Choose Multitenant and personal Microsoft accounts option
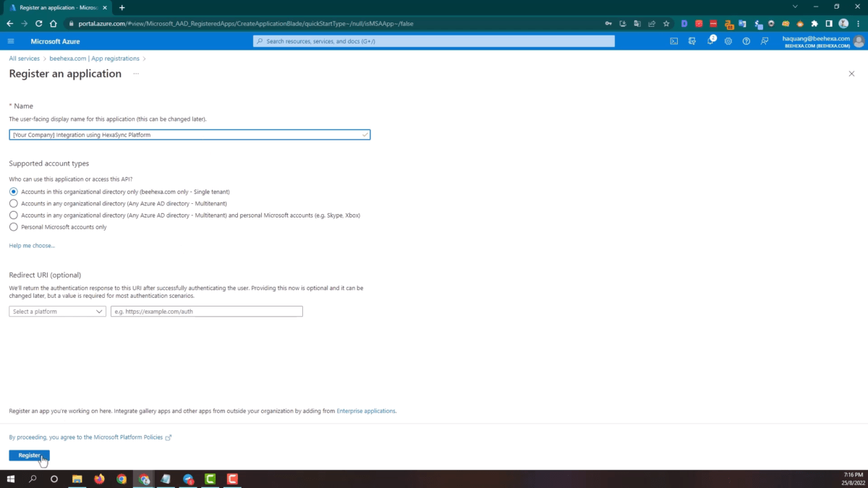 (13, 215)
